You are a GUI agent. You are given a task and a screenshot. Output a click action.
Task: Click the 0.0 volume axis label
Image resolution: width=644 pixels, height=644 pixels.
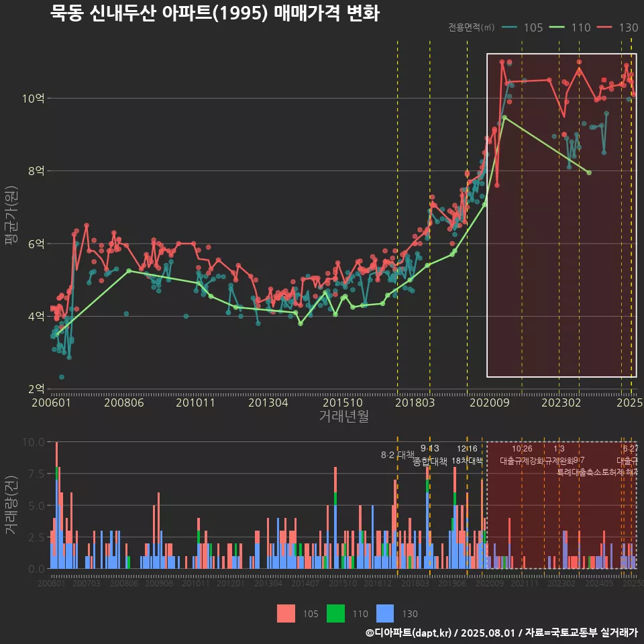tap(36, 569)
